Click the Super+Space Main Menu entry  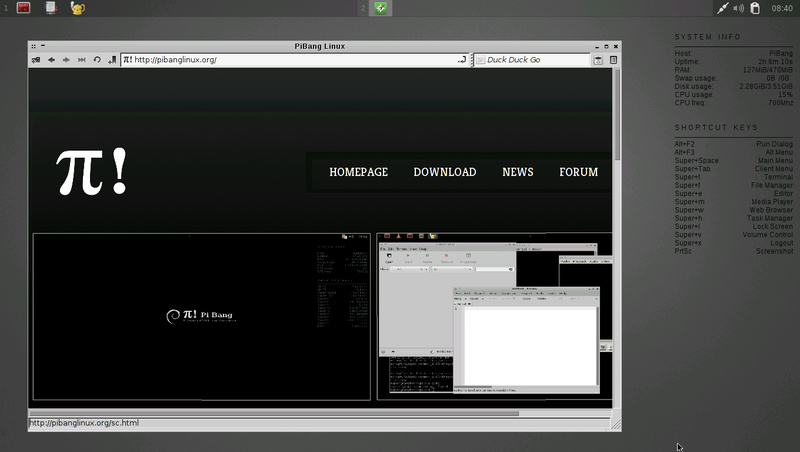pyautogui.click(x=734, y=161)
